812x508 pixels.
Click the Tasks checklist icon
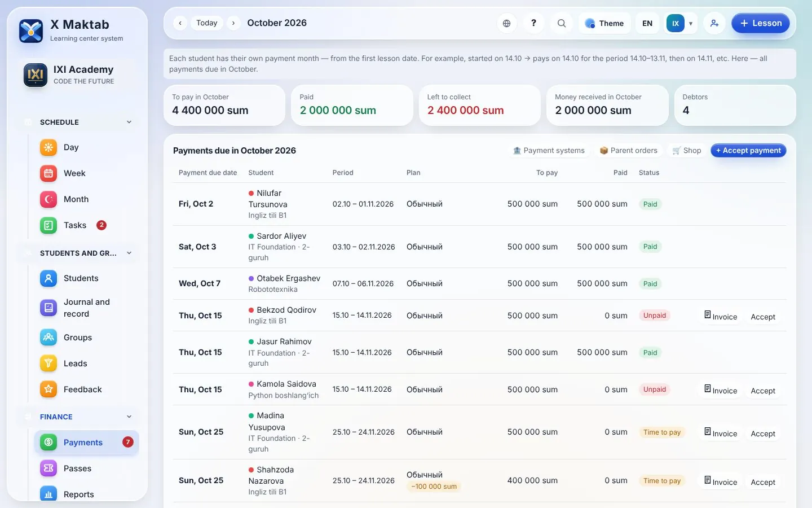48,225
